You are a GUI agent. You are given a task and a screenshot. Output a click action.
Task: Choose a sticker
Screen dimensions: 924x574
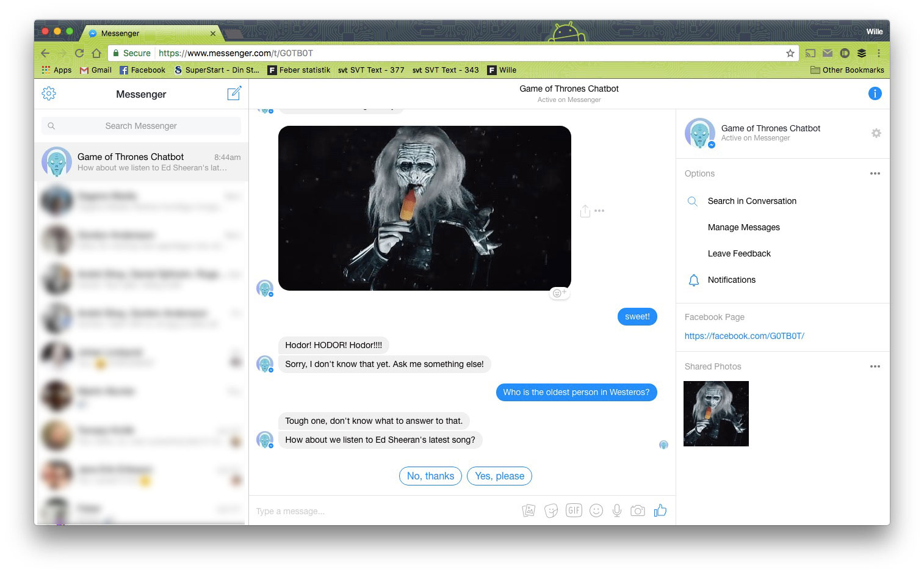(x=551, y=510)
